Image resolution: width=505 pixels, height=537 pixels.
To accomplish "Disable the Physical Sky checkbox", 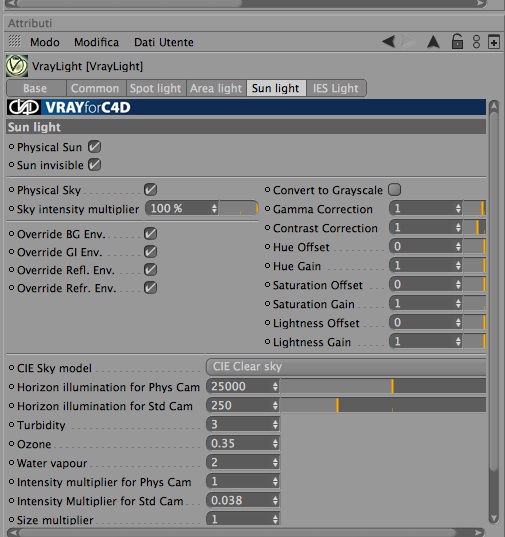I will (150, 190).
